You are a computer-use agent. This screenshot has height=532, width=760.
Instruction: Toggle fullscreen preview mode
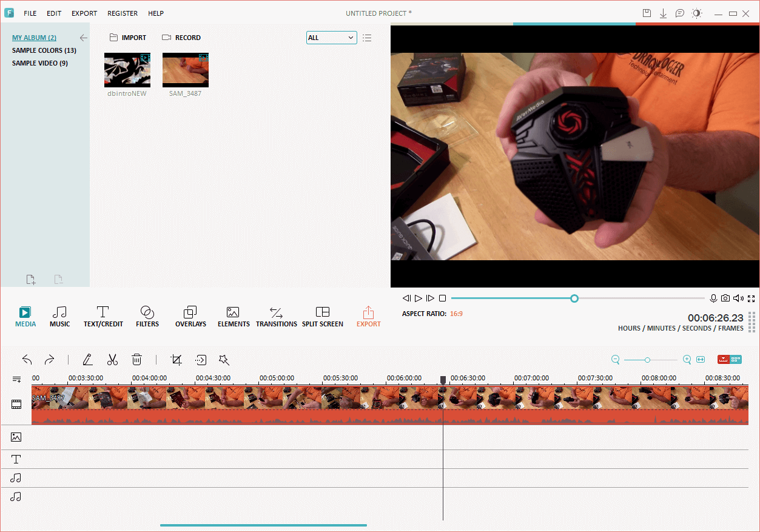pyautogui.click(x=752, y=298)
